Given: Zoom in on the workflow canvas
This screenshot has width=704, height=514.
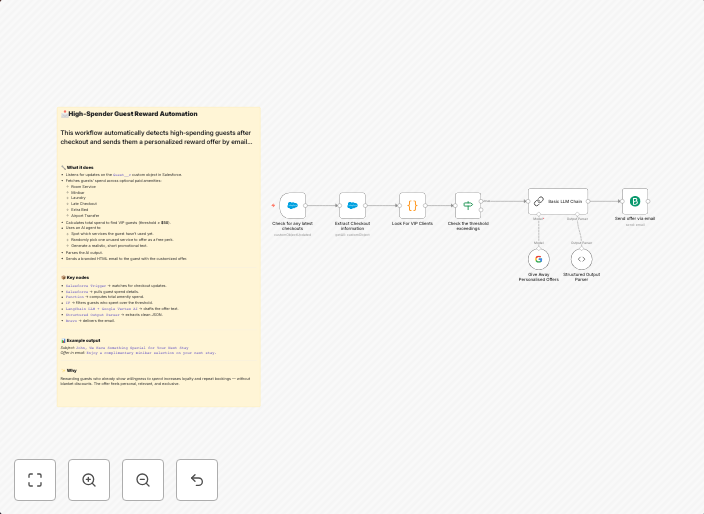Looking at the screenshot, I should tap(89, 480).
